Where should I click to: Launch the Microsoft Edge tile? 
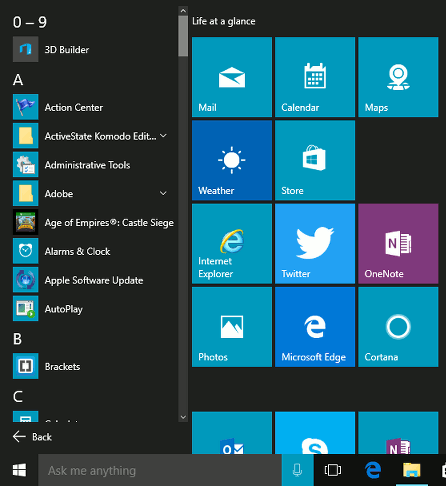coord(315,327)
